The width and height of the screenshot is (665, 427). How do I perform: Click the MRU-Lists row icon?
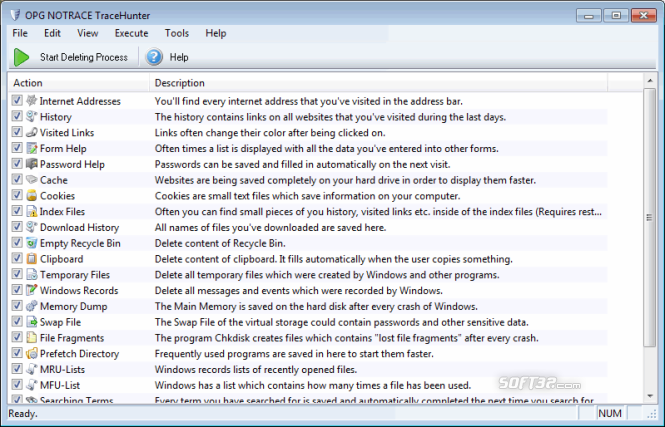(x=32, y=369)
